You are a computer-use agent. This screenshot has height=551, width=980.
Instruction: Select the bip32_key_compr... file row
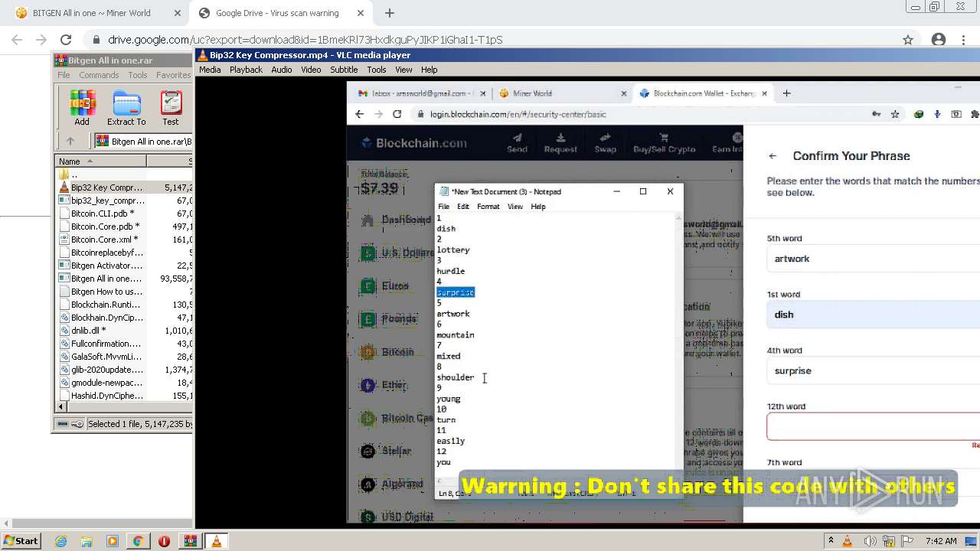[125, 201]
